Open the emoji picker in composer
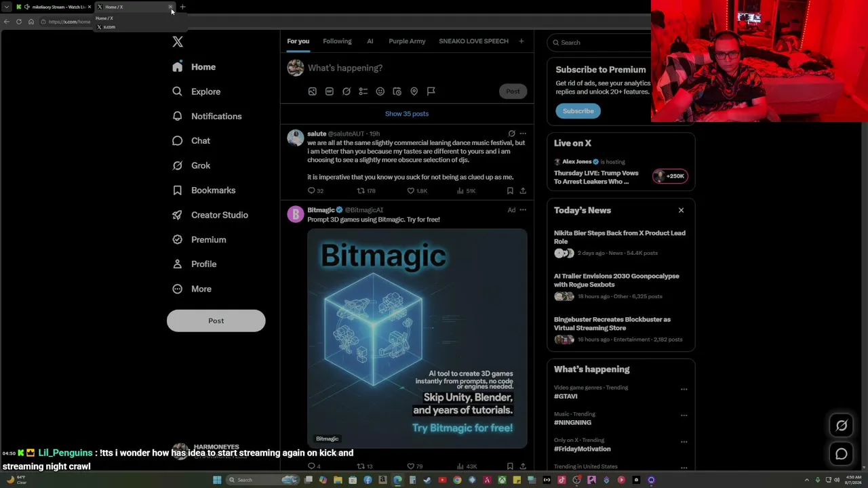This screenshot has width=868, height=488. point(380,91)
